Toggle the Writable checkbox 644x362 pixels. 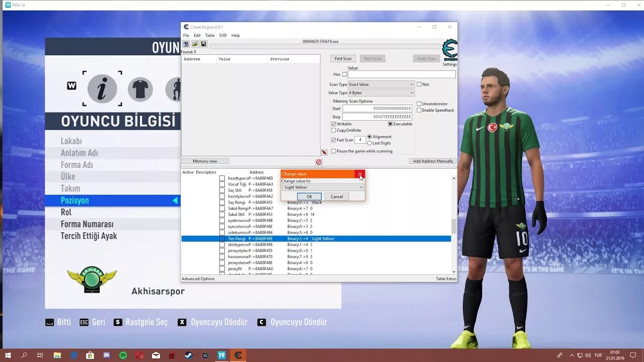[x=334, y=124]
